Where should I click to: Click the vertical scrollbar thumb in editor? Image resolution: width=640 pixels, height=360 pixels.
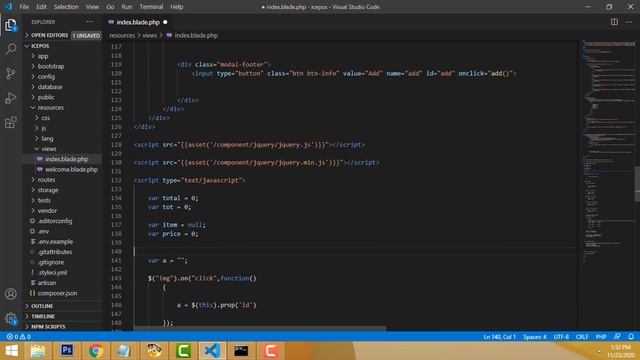637,184
